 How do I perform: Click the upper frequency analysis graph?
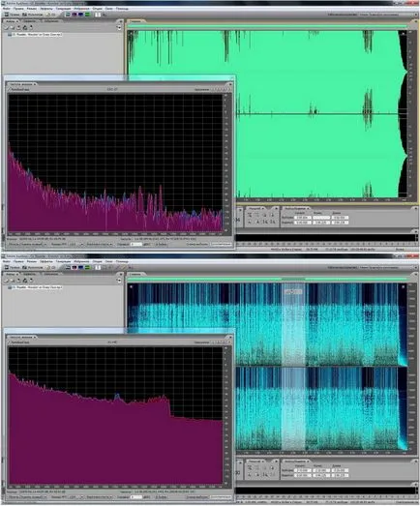115,163
